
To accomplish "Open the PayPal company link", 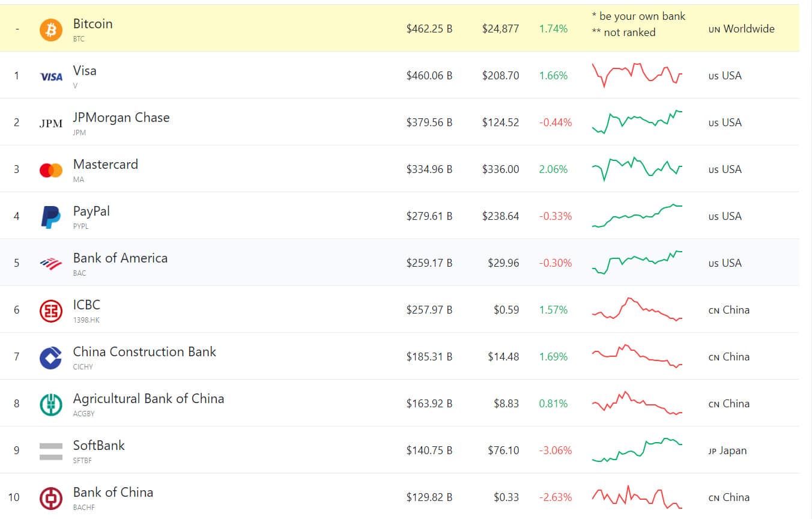I will tap(91, 211).
